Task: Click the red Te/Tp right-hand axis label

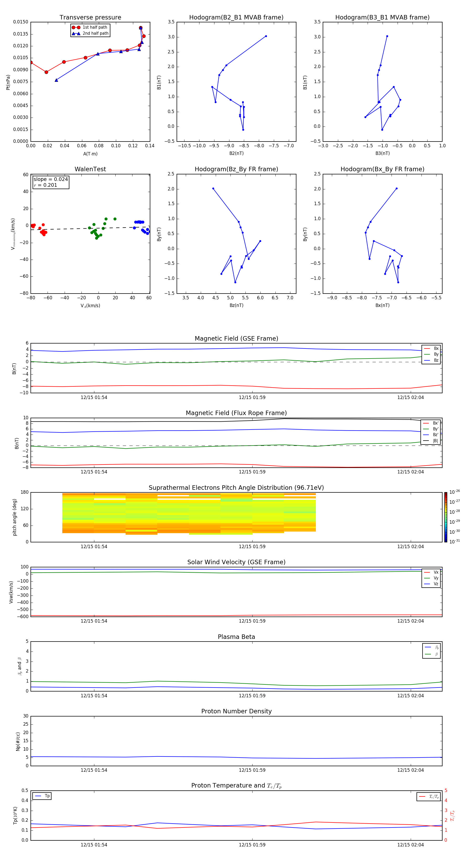Action: [x=453, y=815]
